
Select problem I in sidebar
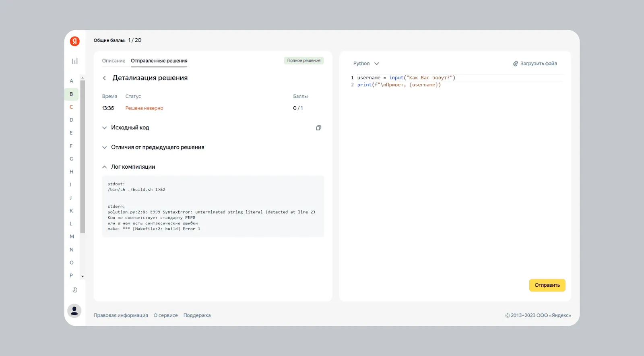(x=71, y=185)
